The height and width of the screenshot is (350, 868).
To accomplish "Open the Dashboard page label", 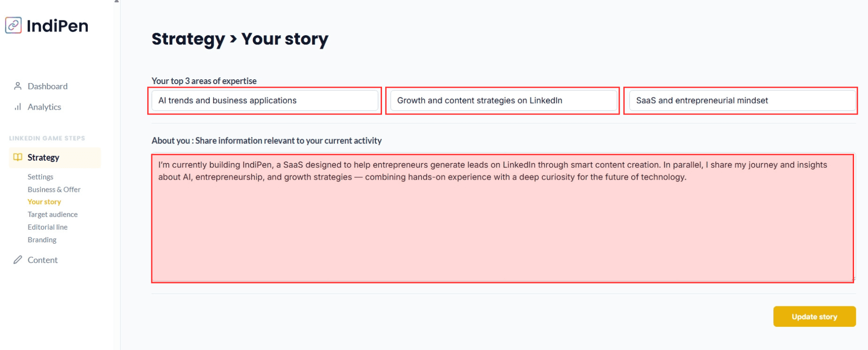I will point(47,86).
